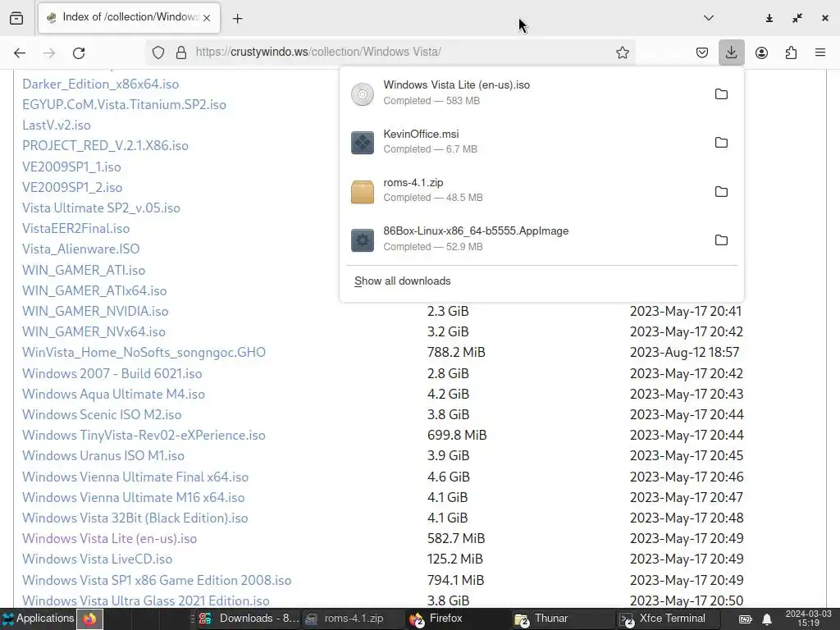This screenshot has width=840, height=630.
Task: Open Windows Scenic ISO M2.iso link
Action: pos(102,414)
